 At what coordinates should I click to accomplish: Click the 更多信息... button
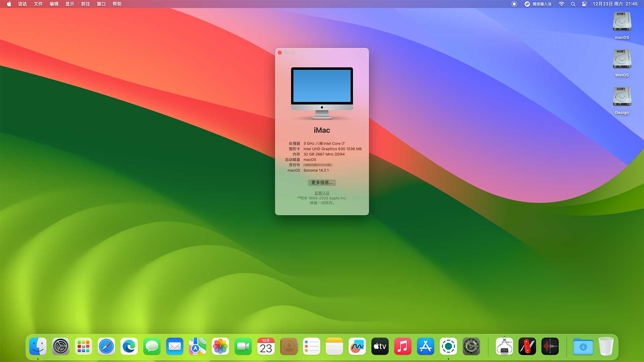tap(322, 182)
